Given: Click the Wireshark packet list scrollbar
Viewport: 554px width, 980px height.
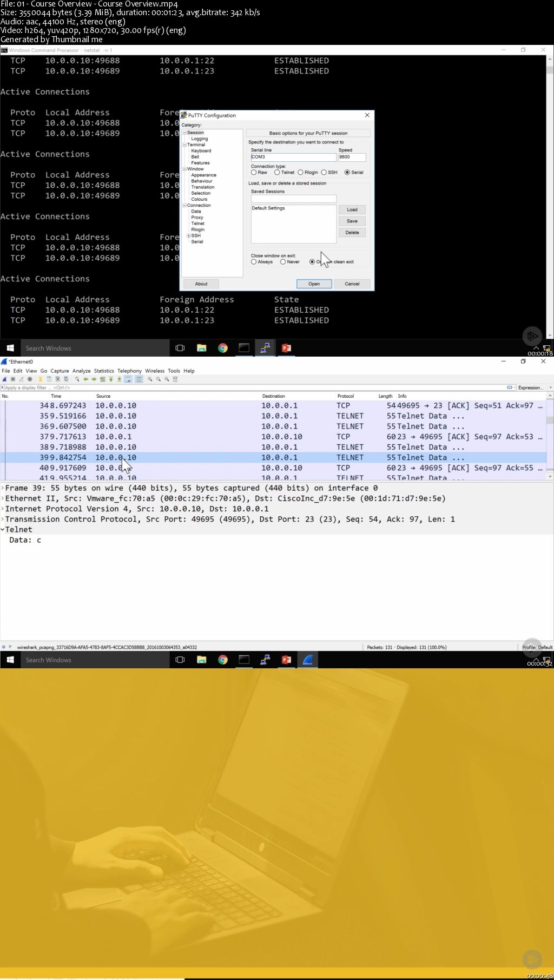Looking at the screenshot, I should [550, 436].
